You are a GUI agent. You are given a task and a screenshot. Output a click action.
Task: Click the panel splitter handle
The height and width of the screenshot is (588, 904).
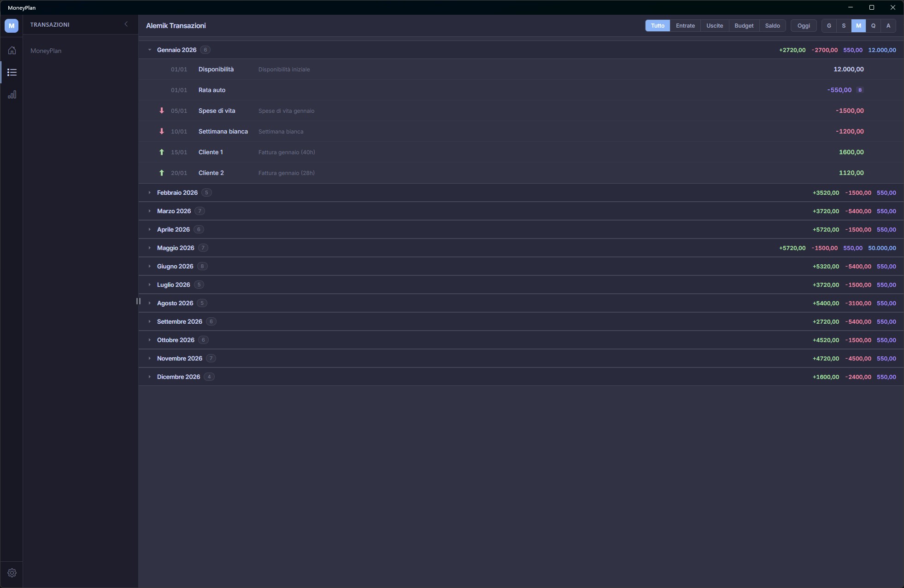click(x=138, y=301)
